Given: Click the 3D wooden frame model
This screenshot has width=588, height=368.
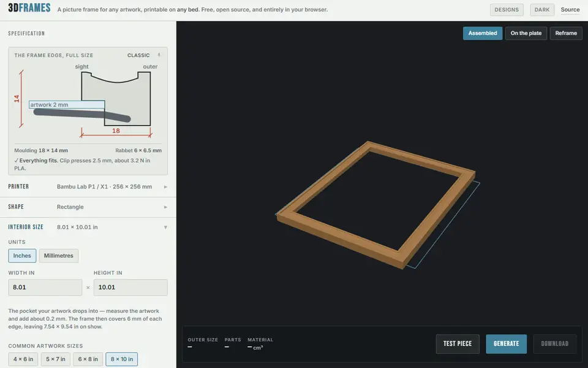Looking at the screenshot, I should coord(376,205).
